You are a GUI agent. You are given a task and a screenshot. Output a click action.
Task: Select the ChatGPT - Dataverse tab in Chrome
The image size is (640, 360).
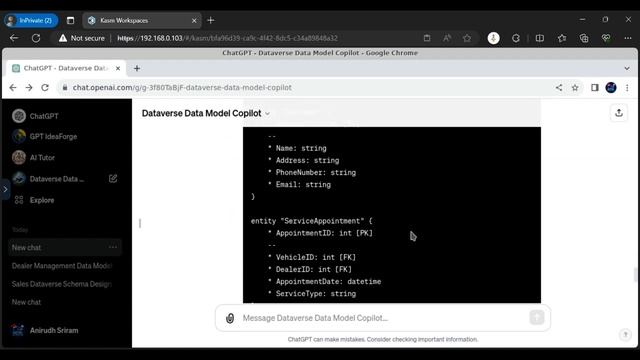[65, 68]
